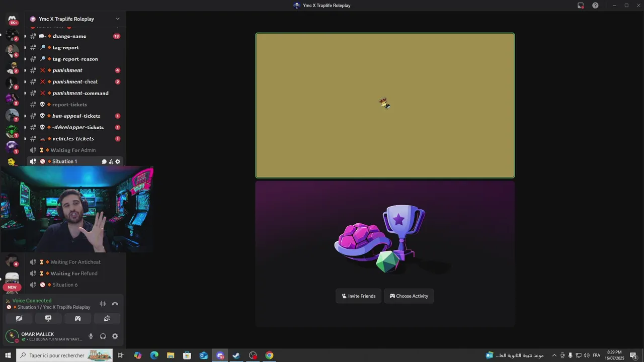644x362 pixels.
Task: Click the Invite Friends button
Action: tap(358, 296)
